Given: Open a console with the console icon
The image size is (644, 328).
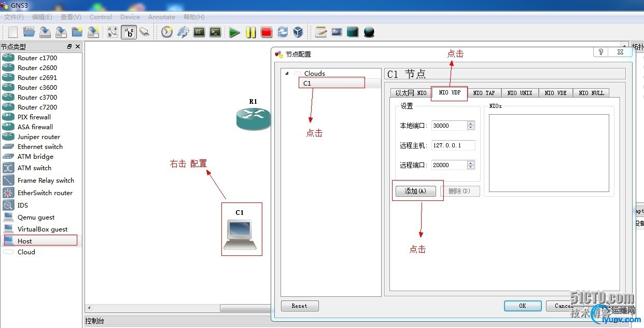Looking at the screenshot, I should pos(215,32).
